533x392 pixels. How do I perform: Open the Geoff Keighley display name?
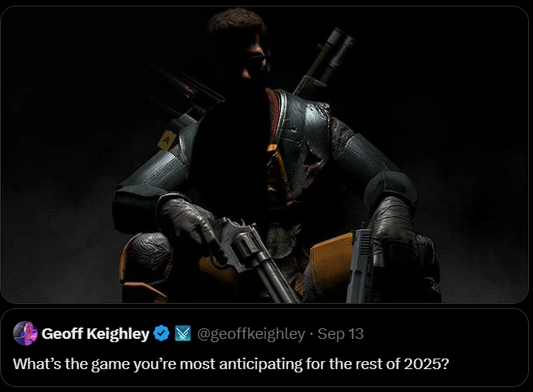[x=95, y=333]
